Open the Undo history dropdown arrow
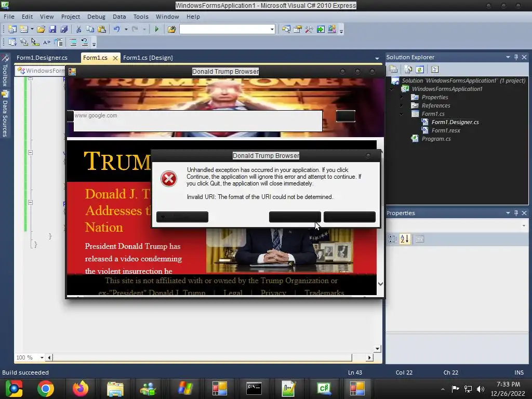Image resolution: width=532 pixels, height=399 pixels. pos(126,30)
